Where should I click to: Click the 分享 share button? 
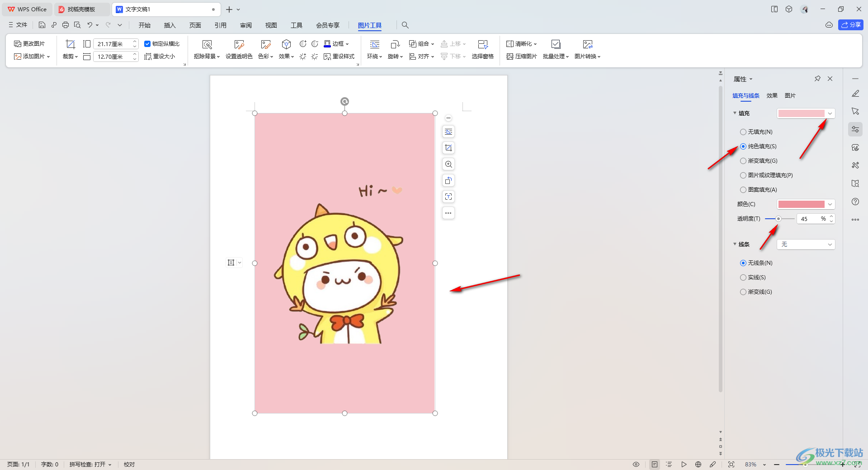(851, 25)
